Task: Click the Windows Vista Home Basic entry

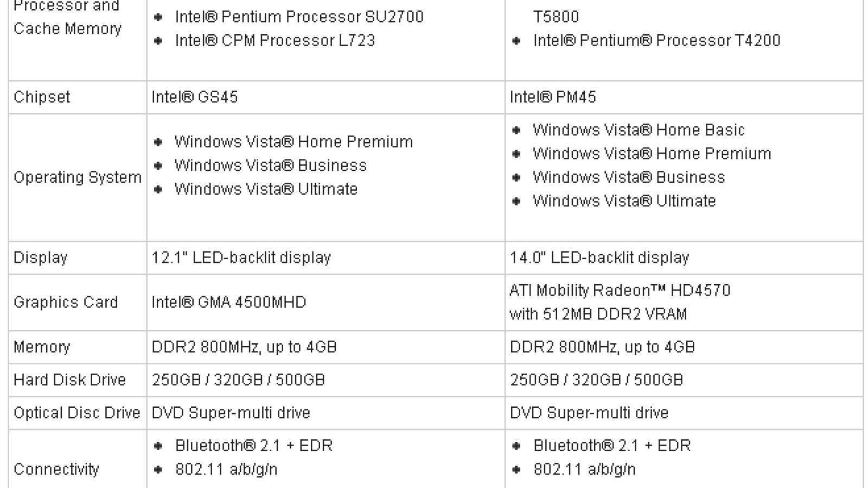Action: tap(639, 130)
